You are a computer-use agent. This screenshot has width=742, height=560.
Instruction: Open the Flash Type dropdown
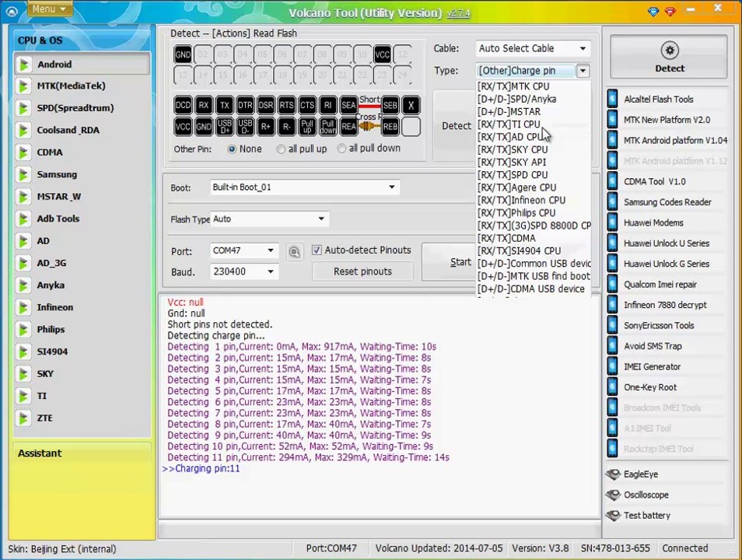(x=269, y=219)
